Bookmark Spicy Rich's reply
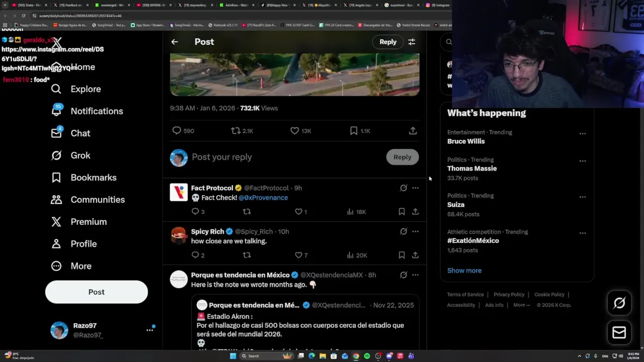 [401, 255]
